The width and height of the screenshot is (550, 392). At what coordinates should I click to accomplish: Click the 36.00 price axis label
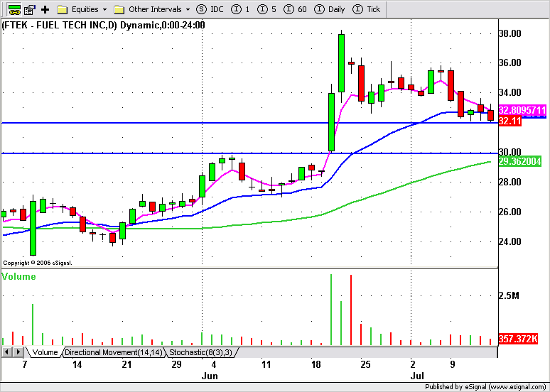click(x=510, y=63)
